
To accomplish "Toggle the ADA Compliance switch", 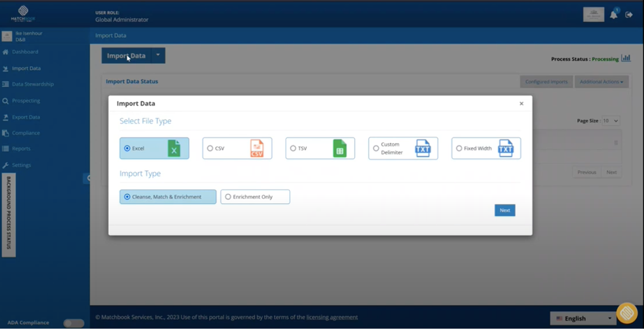I will coord(74,323).
